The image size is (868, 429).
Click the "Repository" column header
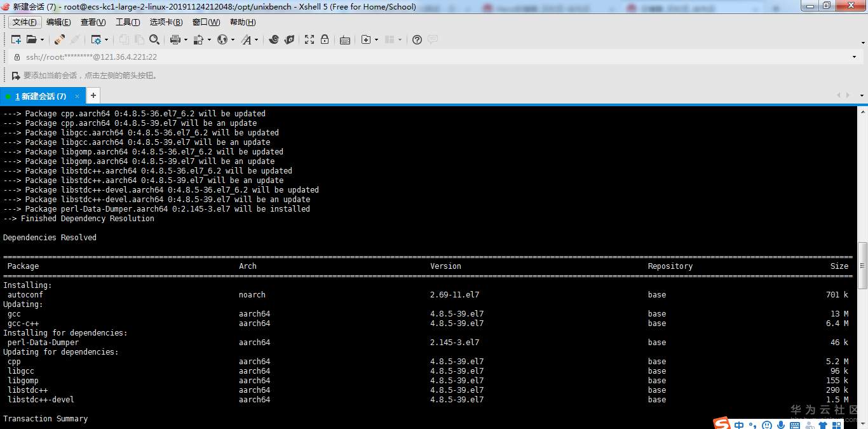[670, 266]
